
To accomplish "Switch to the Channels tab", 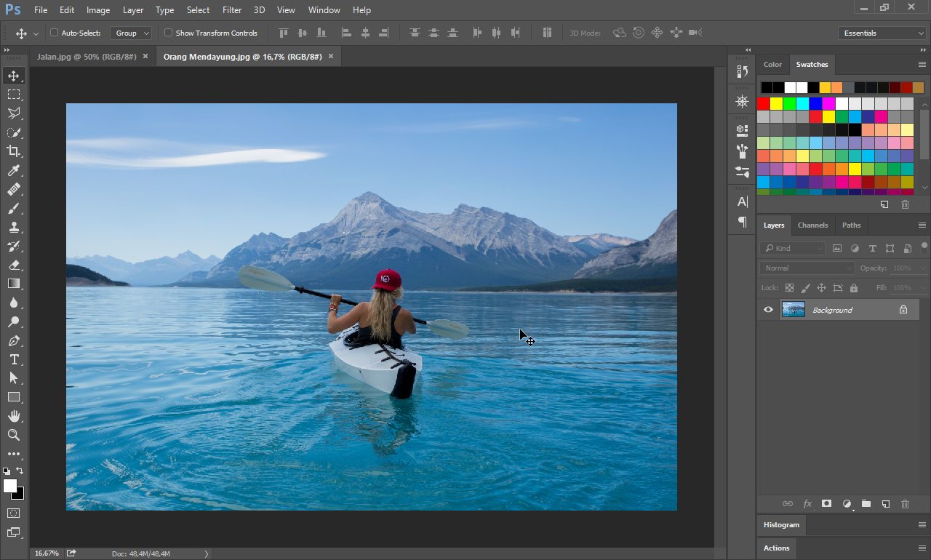I will 812,225.
